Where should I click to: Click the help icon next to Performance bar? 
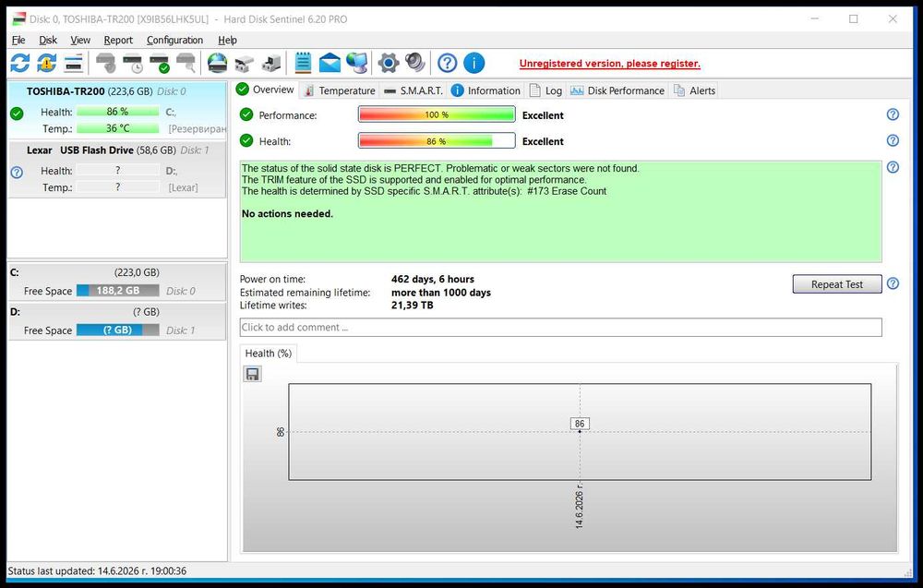tap(893, 114)
